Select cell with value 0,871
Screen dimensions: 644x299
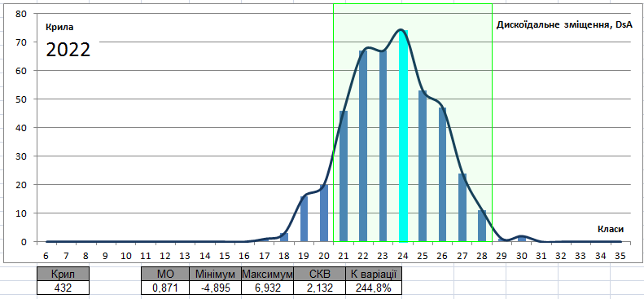[165, 288]
